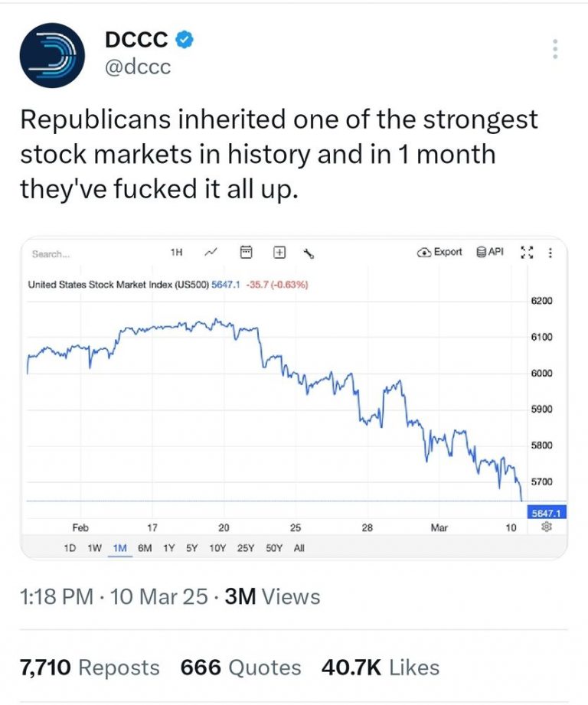Image resolution: width=588 pixels, height=705 pixels.
Task: Open the tweet's three-dot options menu
Action: coord(554,50)
